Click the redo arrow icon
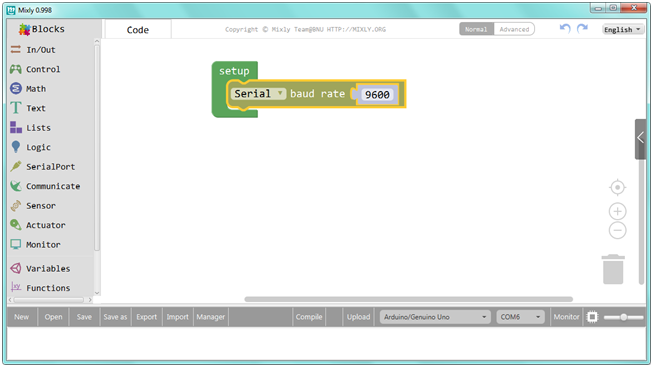 [x=582, y=29]
